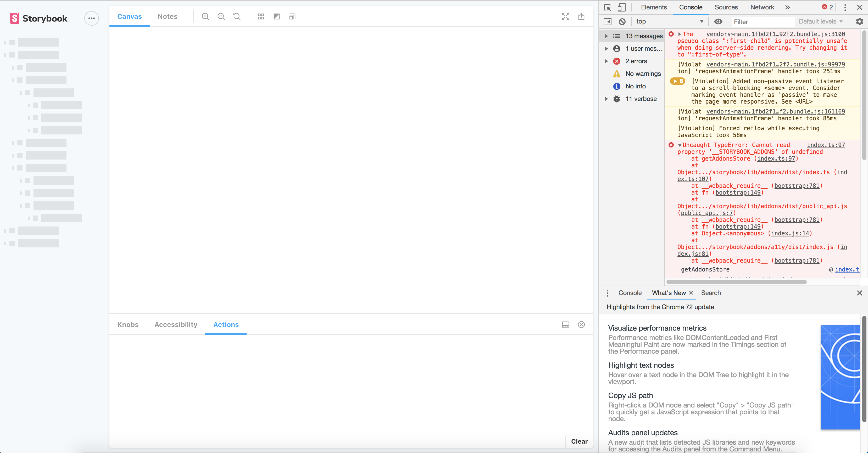Create a live expression with the eye icon
This screenshot has height=453, width=868.
pos(718,21)
